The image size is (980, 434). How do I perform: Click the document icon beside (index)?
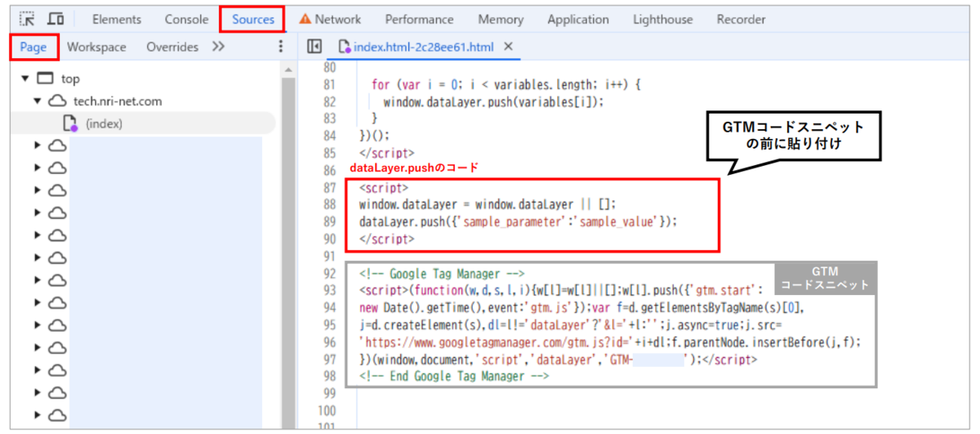[x=70, y=123]
